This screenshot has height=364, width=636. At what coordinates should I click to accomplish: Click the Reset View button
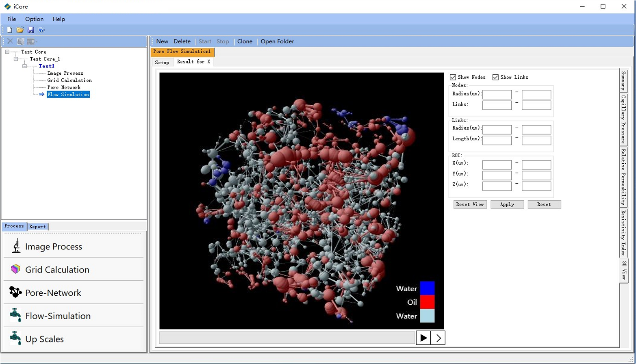click(470, 204)
